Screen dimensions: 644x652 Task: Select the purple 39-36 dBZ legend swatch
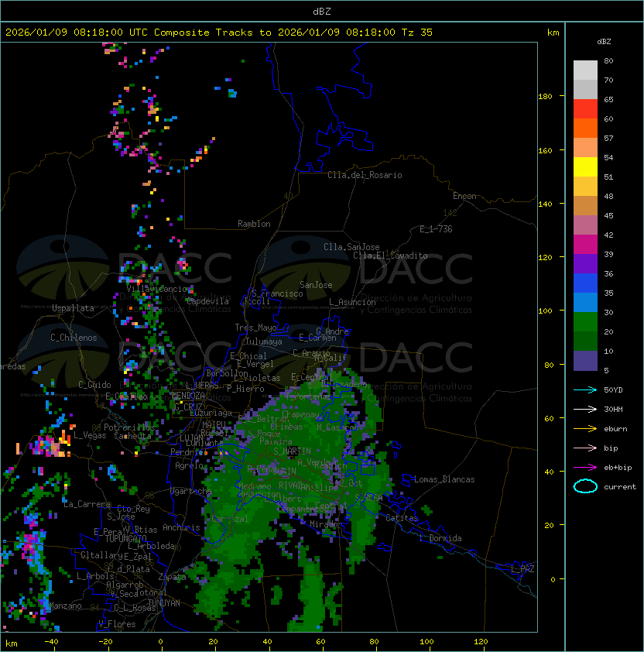(x=585, y=264)
